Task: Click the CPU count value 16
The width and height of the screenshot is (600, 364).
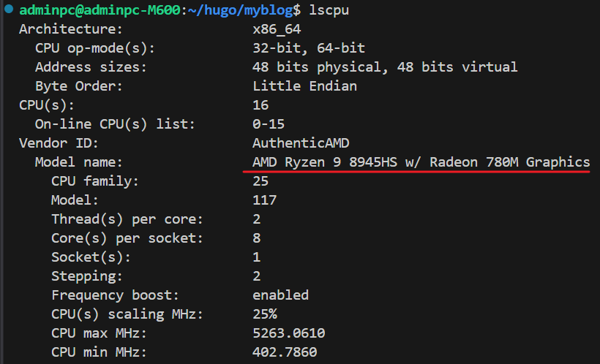Action: tap(260, 105)
